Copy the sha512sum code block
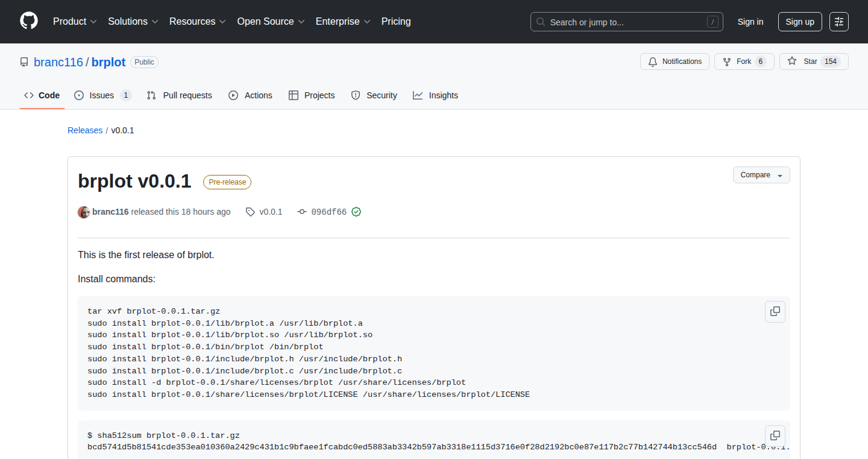The height and width of the screenshot is (459, 868). (x=775, y=435)
